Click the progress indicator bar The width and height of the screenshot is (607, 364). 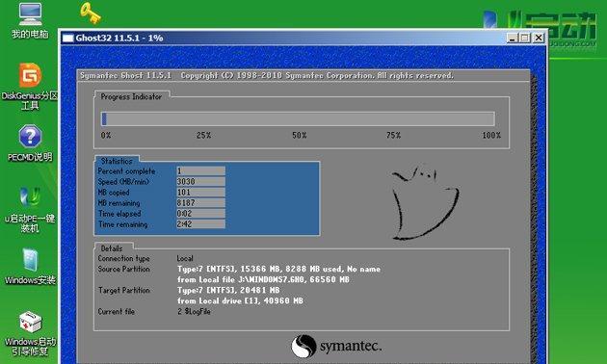[x=298, y=118]
